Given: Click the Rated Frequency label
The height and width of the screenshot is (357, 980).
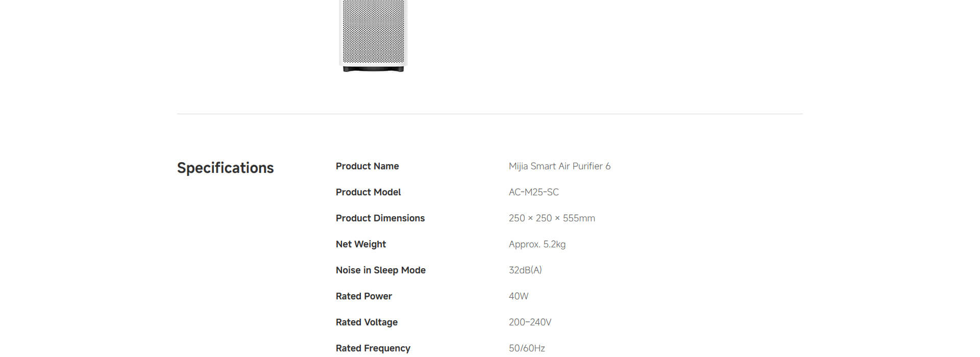Looking at the screenshot, I should [373, 348].
